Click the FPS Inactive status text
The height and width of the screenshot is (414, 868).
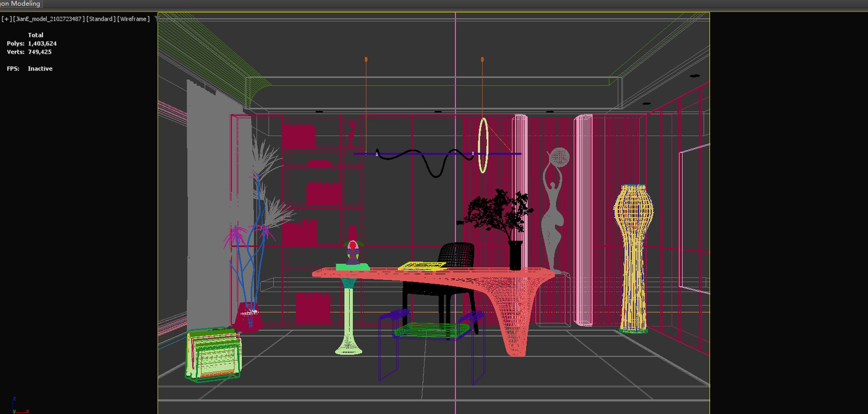(x=40, y=69)
